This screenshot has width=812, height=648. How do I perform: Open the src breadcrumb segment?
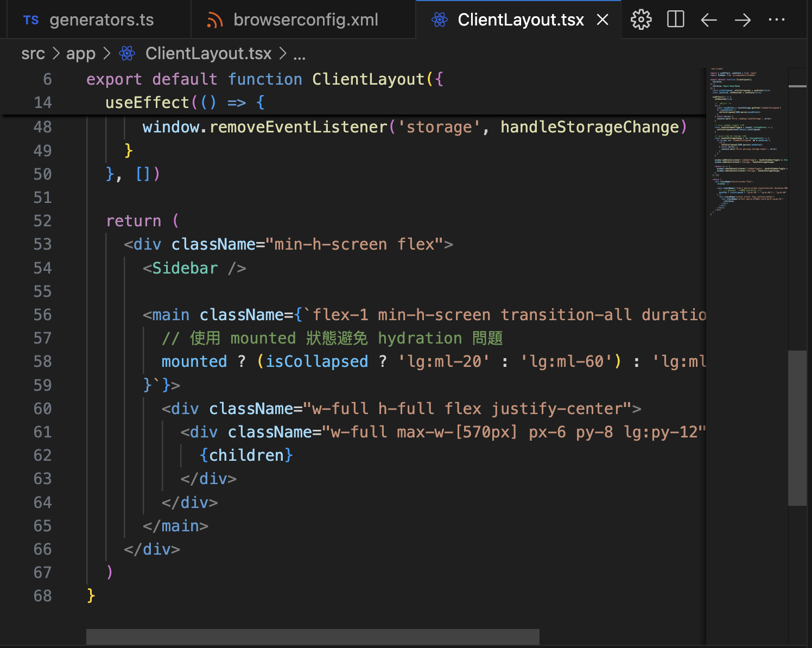point(33,53)
